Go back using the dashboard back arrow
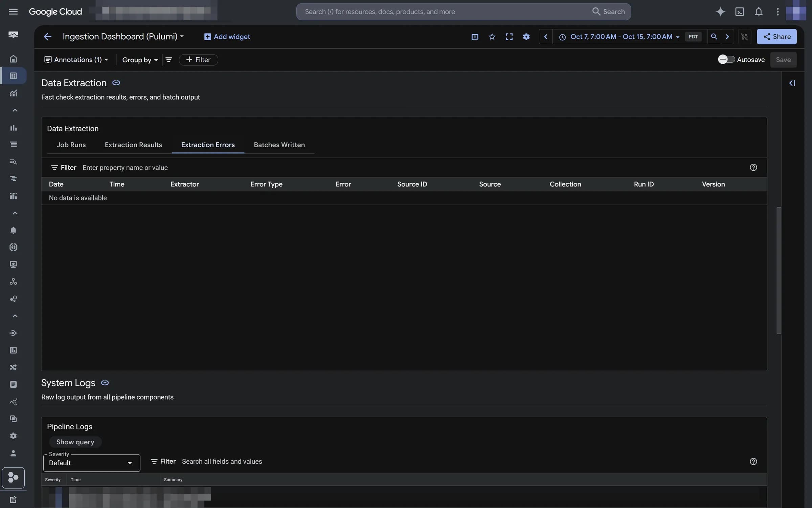Image resolution: width=812 pixels, height=508 pixels. (47, 37)
